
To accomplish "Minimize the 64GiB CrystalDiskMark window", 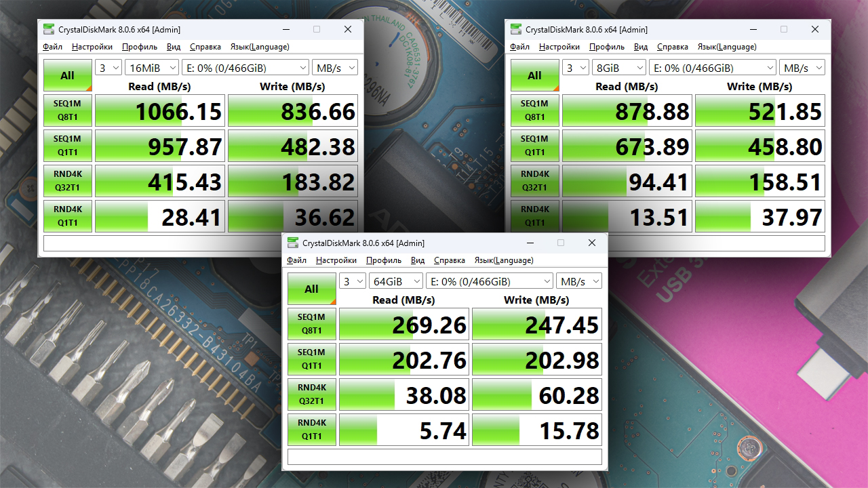I will [x=530, y=243].
